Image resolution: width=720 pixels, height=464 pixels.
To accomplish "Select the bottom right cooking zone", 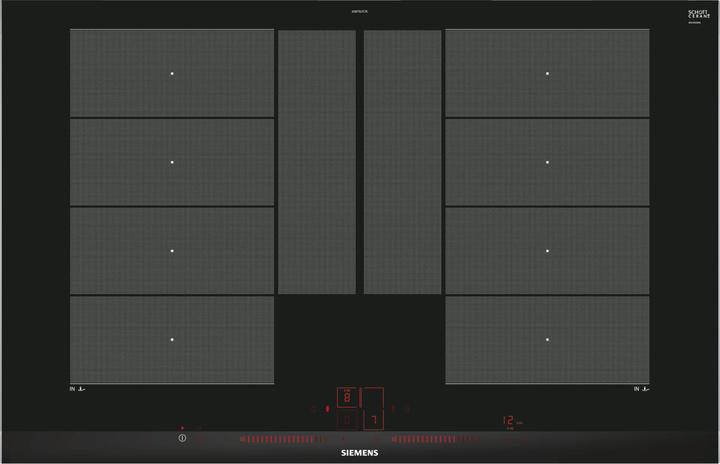I will tap(547, 339).
